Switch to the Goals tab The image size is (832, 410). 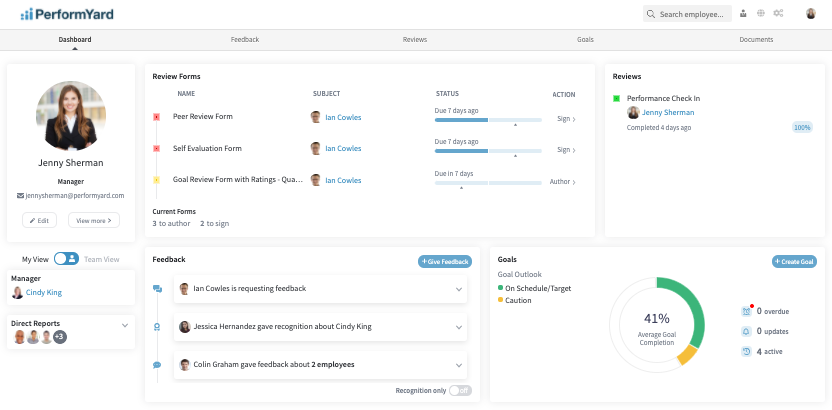[585, 40]
